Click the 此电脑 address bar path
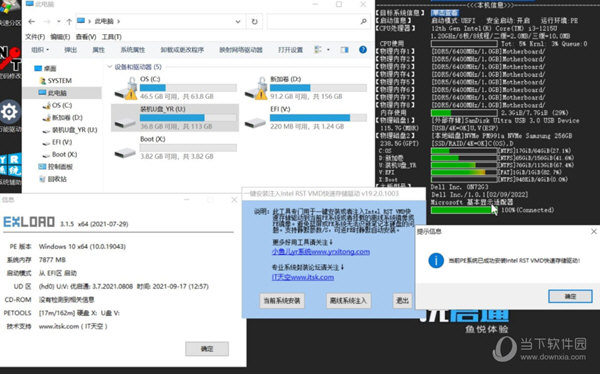Screen dimensions: 600x374 (104, 21)
